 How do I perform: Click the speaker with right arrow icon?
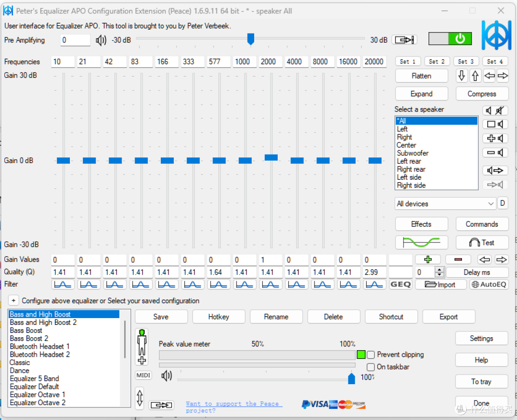[x=495, y=170]
